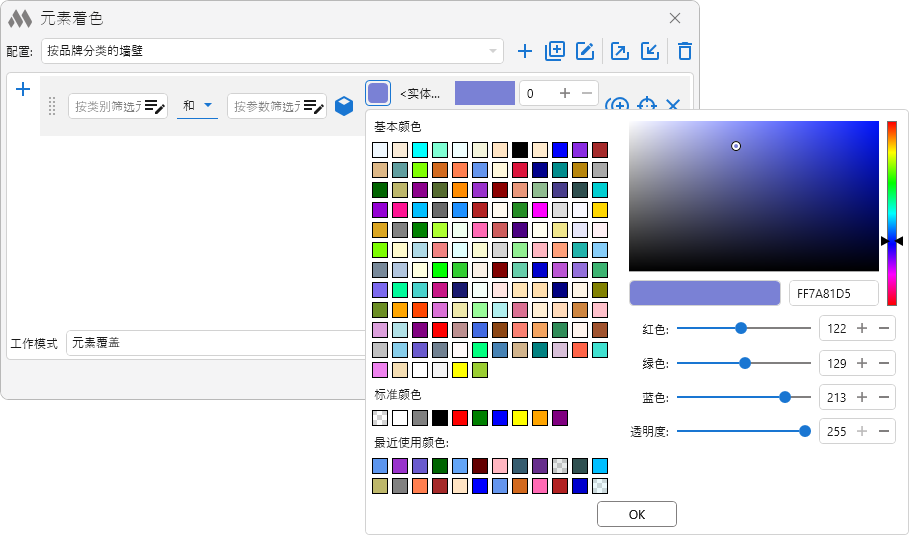Edit the category filter list icon
The height and width of the screenshot is (535, 909).
click(154, 107)
